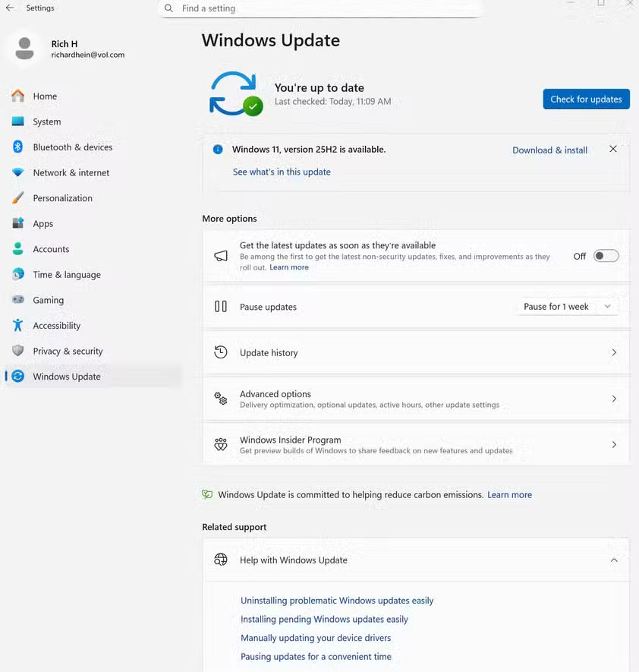The height and width of the screenshot is (672, 639).
Task: Collapse the Help with Windows Update section
Action: [x=614, y=560]
